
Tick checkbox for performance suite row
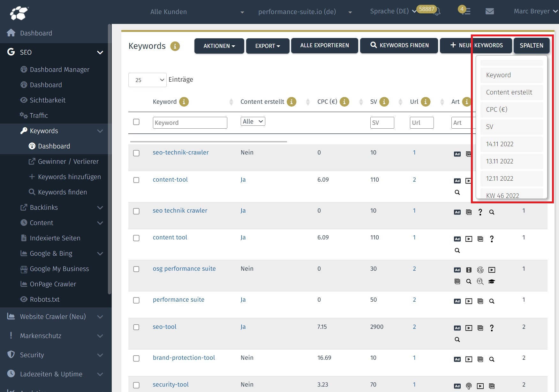coord(136,300)
